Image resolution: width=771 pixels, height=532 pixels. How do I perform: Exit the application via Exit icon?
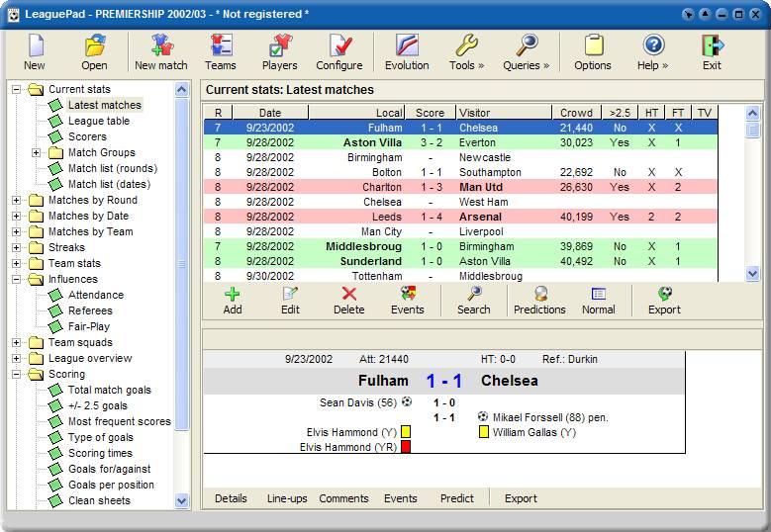pos(712,52)
